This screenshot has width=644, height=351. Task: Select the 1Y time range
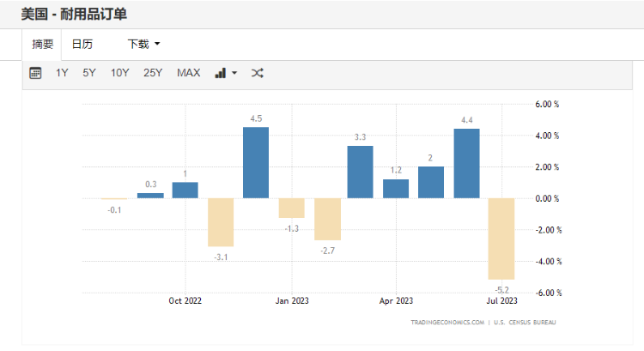click(x=62, y=73)
